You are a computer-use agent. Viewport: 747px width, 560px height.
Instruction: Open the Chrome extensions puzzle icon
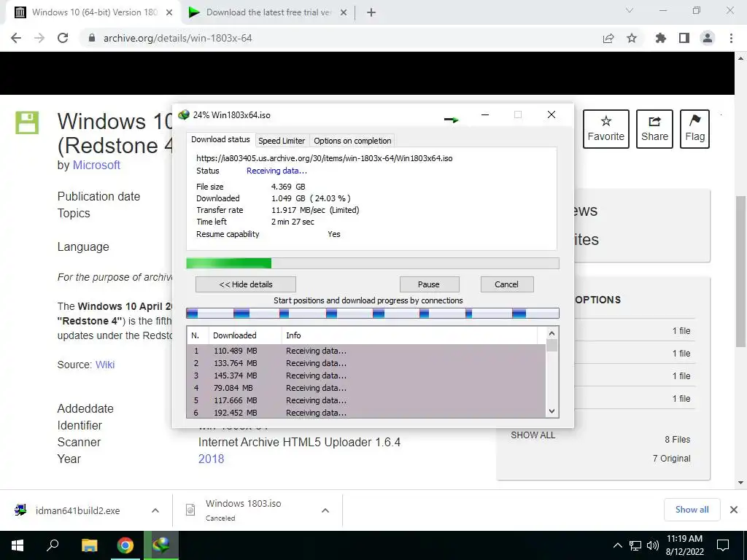(x=661, y=38)
